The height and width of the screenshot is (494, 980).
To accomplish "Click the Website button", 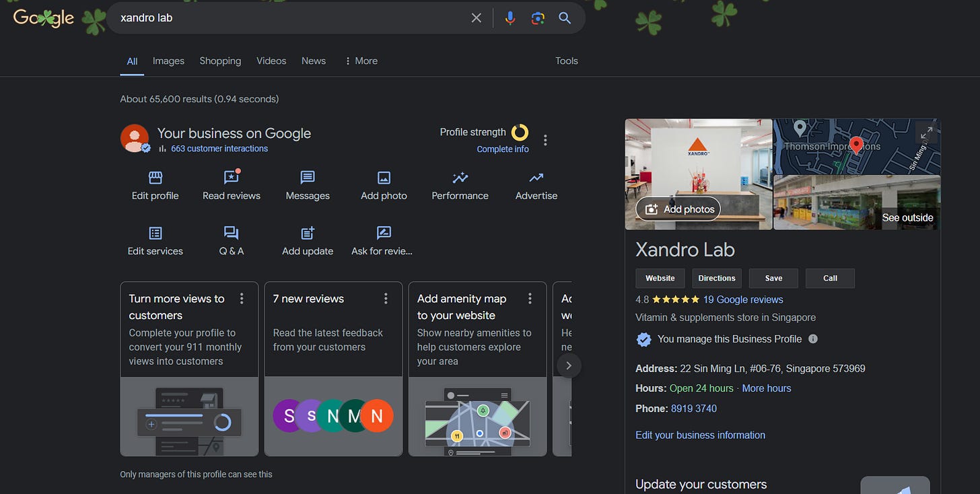I will (660, 278).
